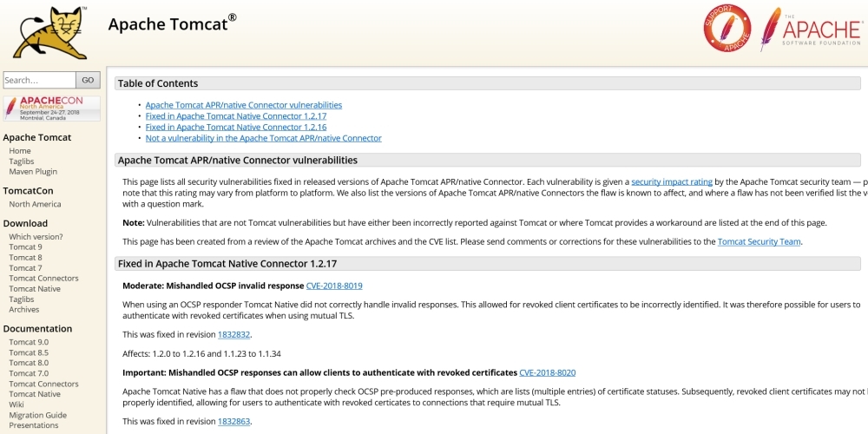Image resolution: width=868 pixels, height=434 pixels.
Task: Open revision 1832863 link
Action: point(234,421)
